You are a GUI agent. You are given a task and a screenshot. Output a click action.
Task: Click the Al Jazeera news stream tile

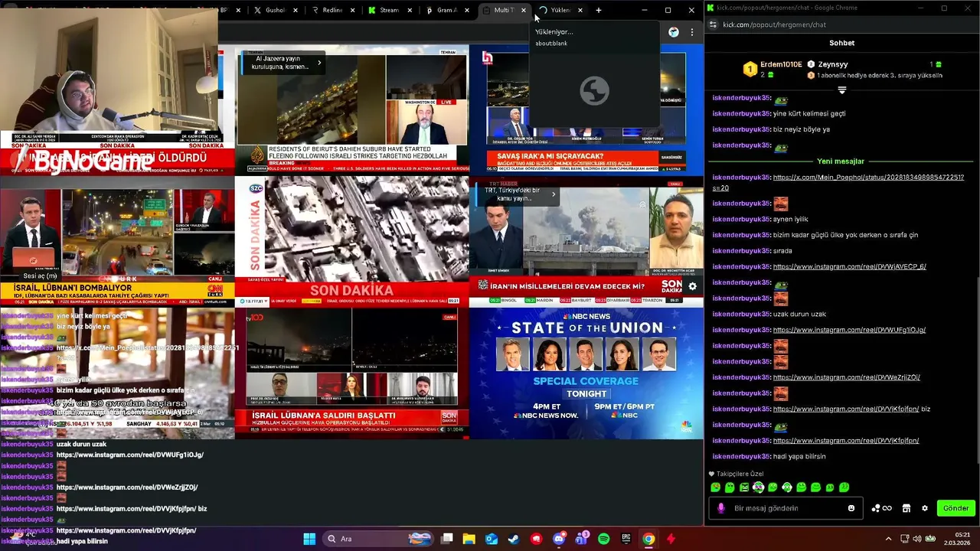(352, 109)
